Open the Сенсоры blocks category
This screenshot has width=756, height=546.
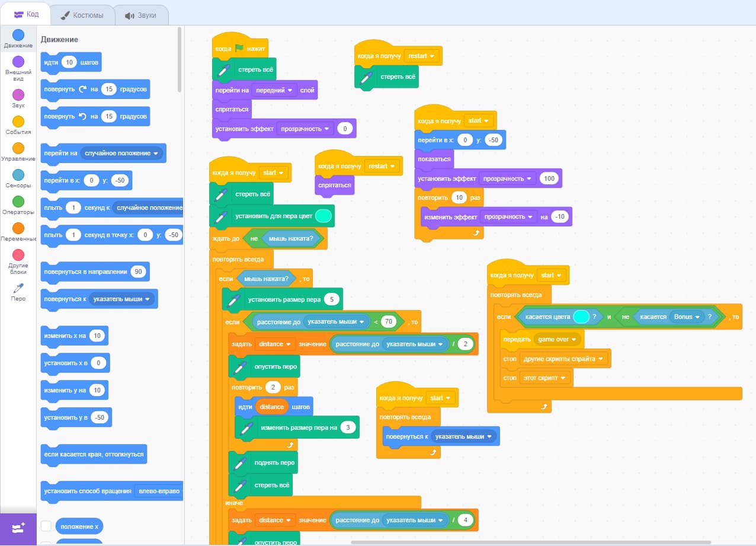(x=18, y=175)
